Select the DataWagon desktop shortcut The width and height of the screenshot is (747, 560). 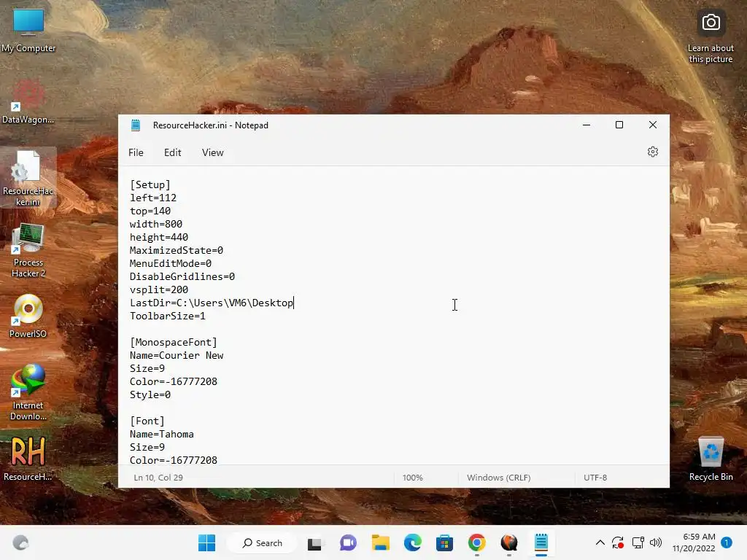28,101
